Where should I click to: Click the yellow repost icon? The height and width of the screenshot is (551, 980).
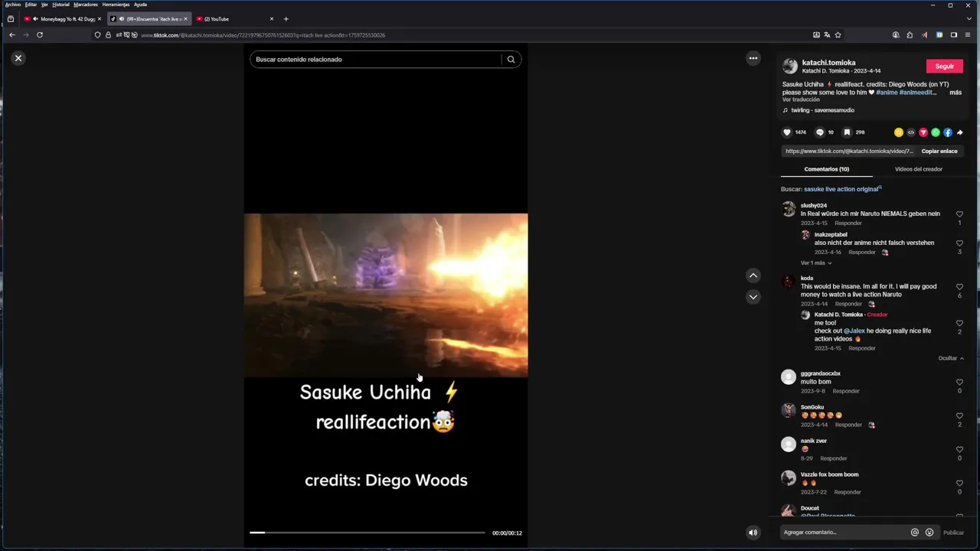tap(899, 132)
